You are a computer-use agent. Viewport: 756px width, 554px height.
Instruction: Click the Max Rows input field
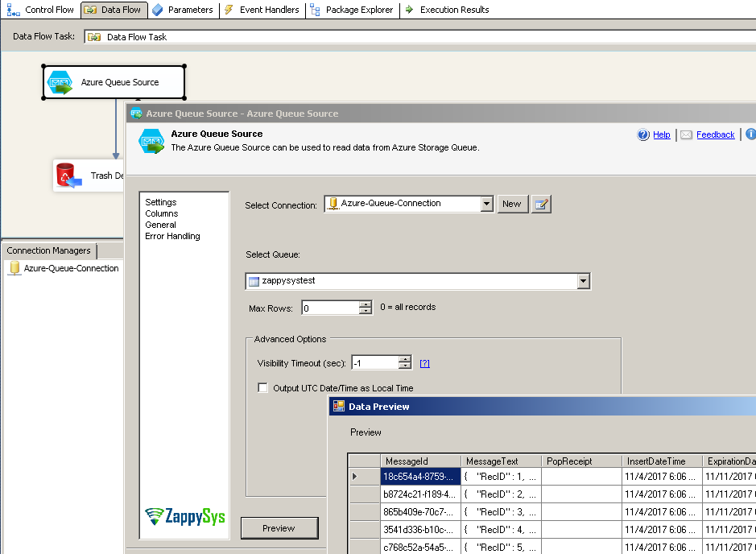[330, 308]
